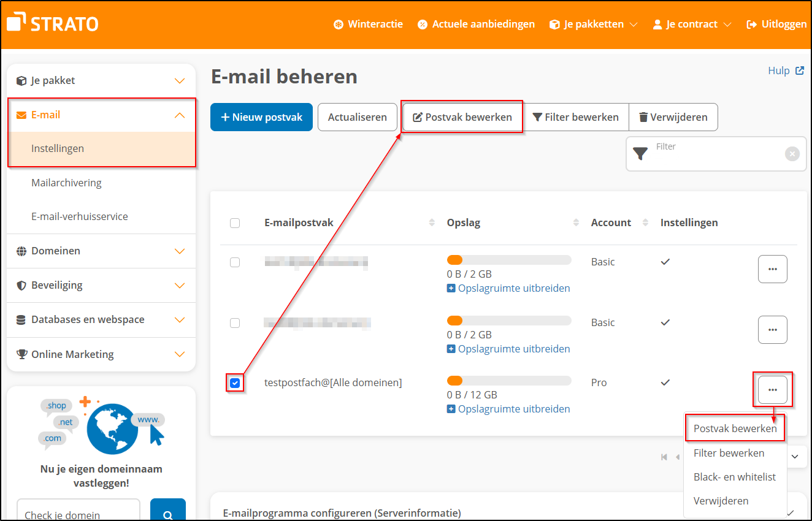Screen dimensions: 812x521
Task: Collapse the E-mail section in the sidebar
Action: (179, 114)
